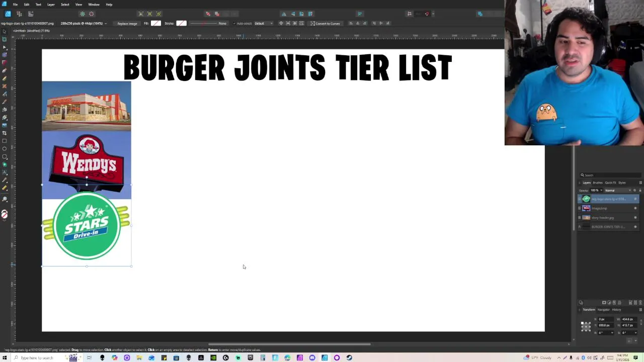
Task: Switch to the History tab
Action: (x=616, y=310)
